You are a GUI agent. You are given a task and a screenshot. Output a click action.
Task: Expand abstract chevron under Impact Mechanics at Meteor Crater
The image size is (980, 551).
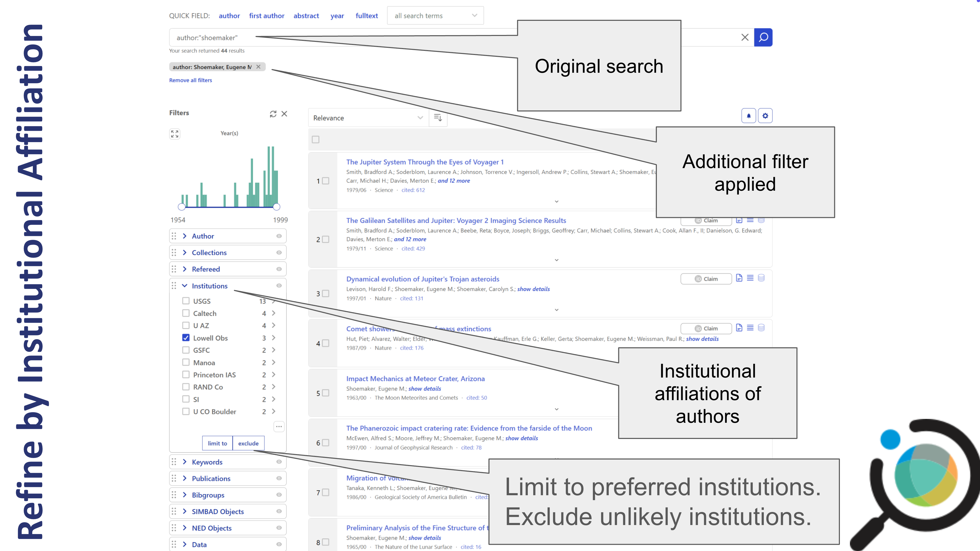tap(556, 409)
